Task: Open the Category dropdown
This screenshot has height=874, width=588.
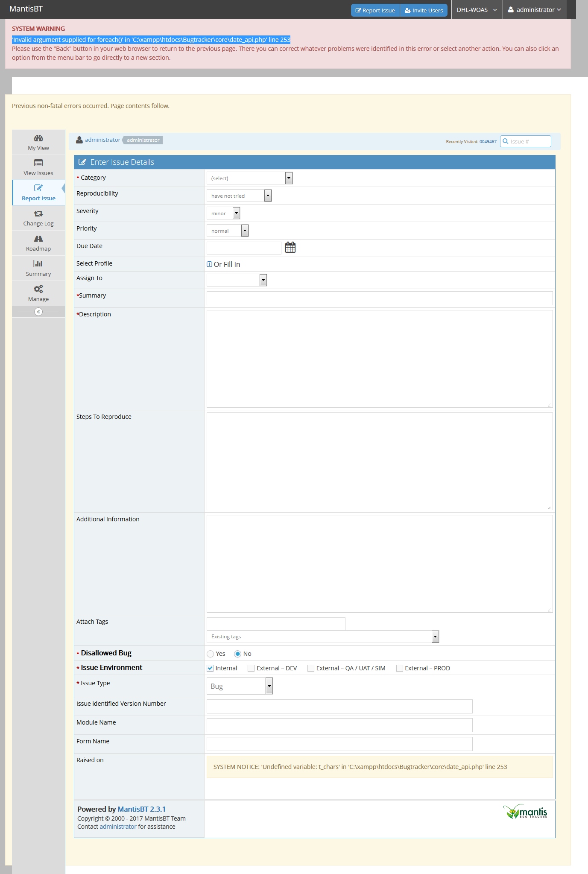Action: click(249, 178)
